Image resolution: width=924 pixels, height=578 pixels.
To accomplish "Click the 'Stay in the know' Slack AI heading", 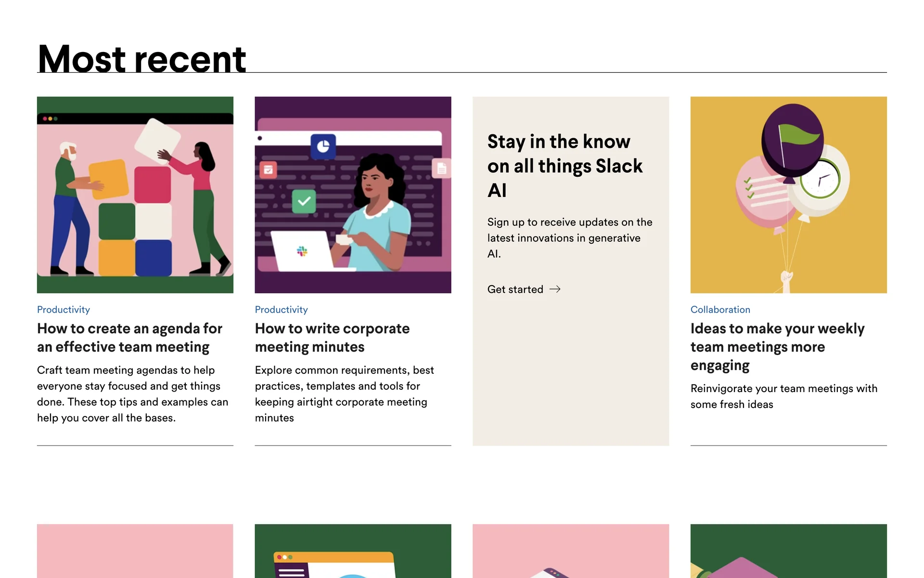I will click(565, 166).
